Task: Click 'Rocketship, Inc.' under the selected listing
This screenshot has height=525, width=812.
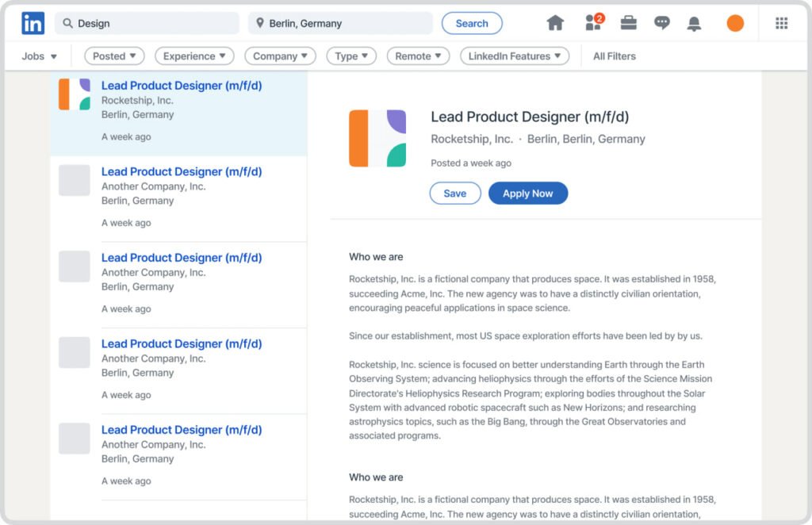Action: click(137, 101)
